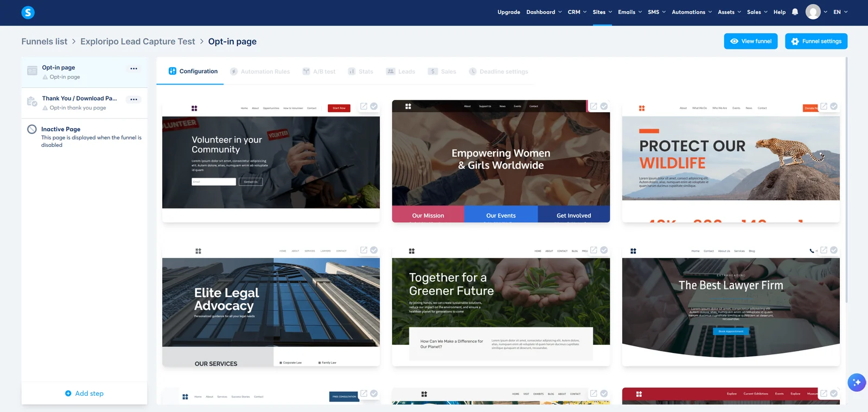Screen dimensions: 868x412
Task: Select the Volunteer in your Community template checkmark
Action: (x=374, y=106)
